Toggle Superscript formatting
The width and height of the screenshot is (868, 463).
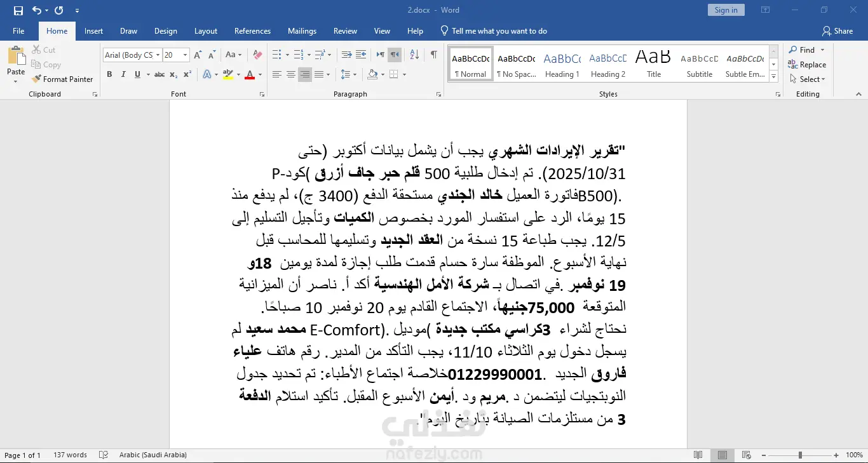187,74
